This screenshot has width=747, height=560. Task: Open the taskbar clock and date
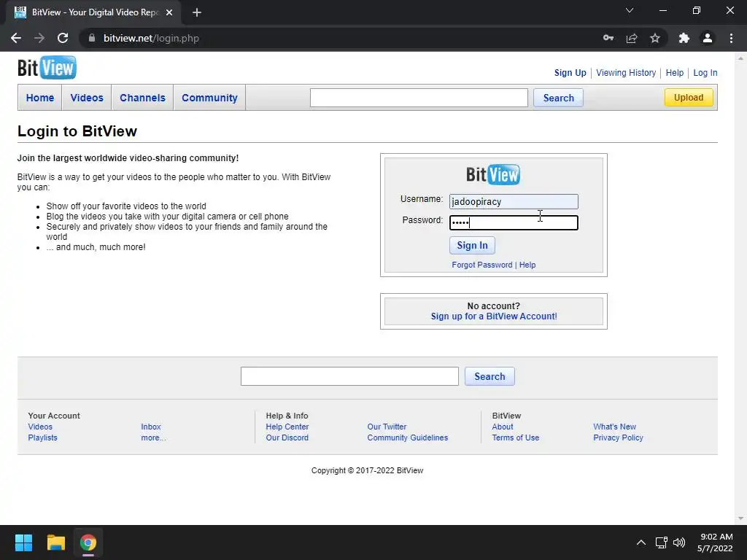pos(715,542)
